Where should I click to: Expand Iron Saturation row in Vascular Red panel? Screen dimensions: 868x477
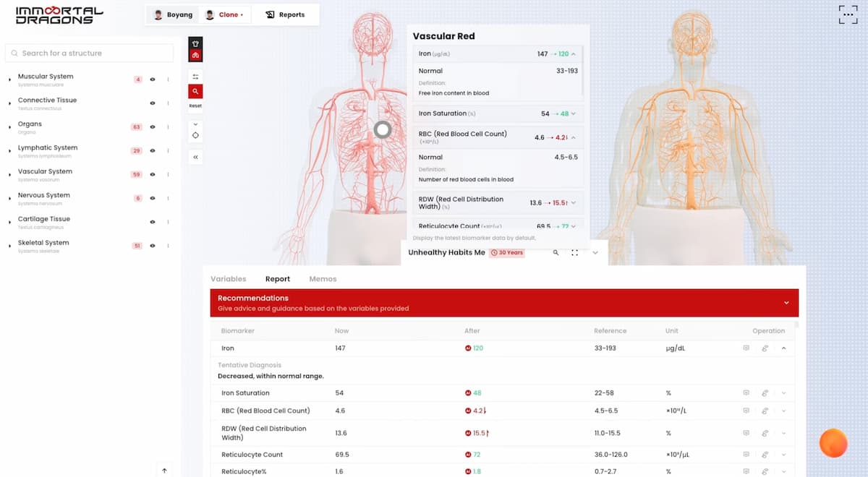(x=574, y=113)
